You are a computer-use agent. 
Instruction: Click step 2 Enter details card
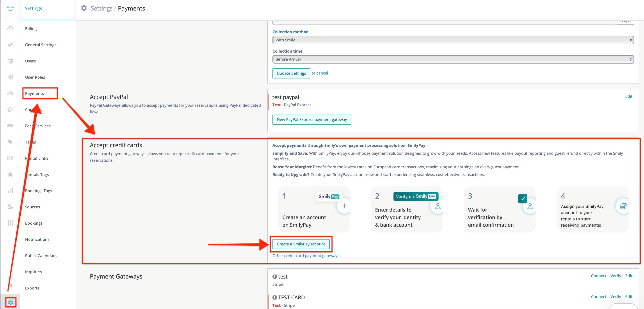point(407,209)
